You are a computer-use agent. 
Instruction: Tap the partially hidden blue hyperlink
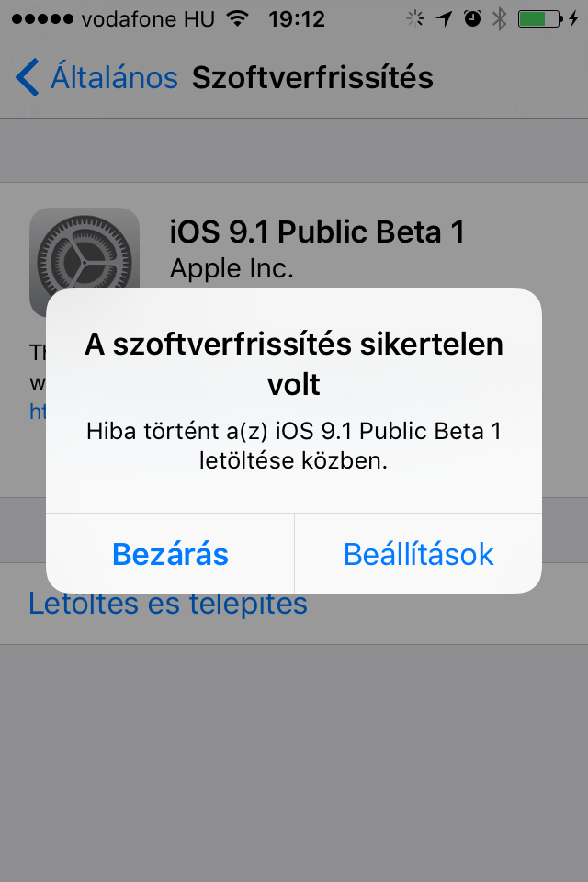38,412
